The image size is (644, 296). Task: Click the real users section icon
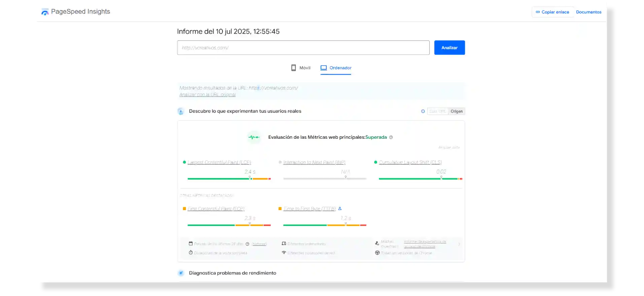181,111
